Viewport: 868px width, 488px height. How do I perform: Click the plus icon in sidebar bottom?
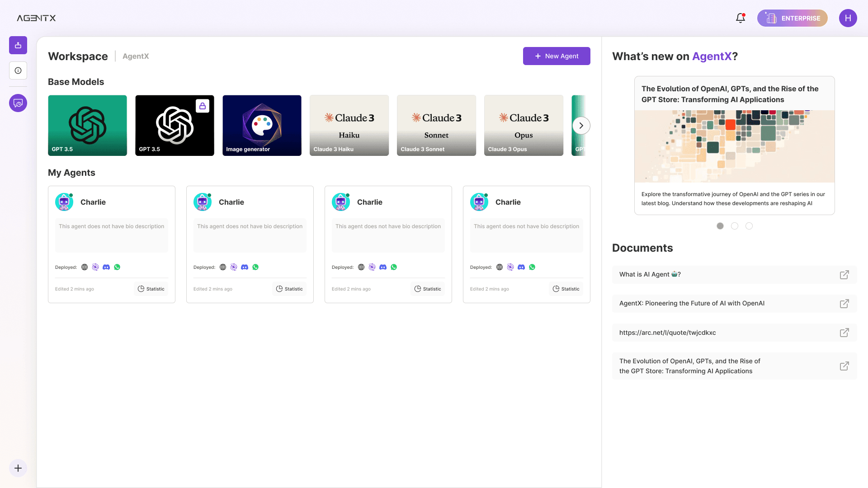tap(18, 468)
